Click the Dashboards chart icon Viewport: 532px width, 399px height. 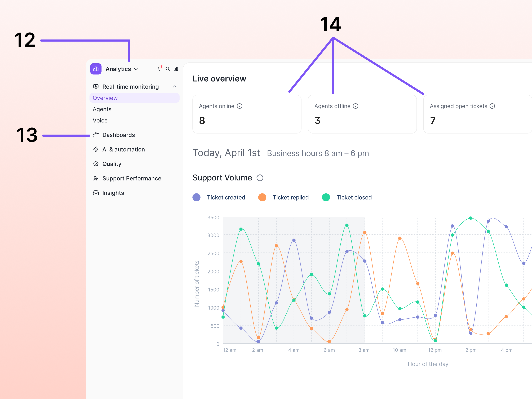point(96,135)
